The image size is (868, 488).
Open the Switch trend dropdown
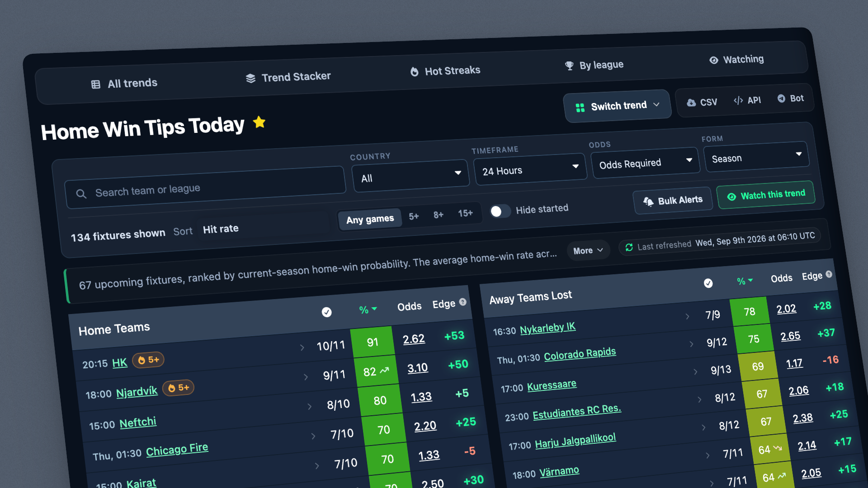pyautogui.click(x=617, y=106)
